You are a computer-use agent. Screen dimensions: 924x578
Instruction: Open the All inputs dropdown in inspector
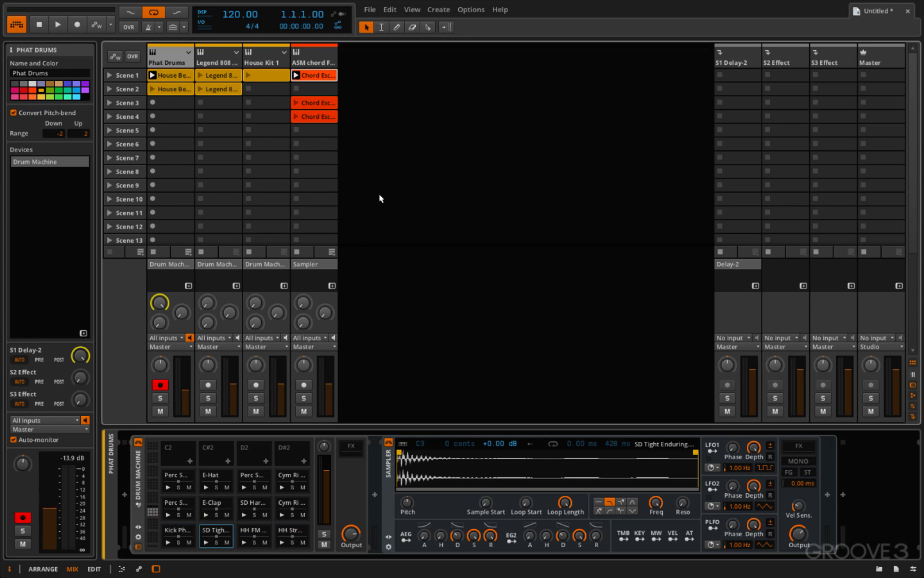pos(45,420)
